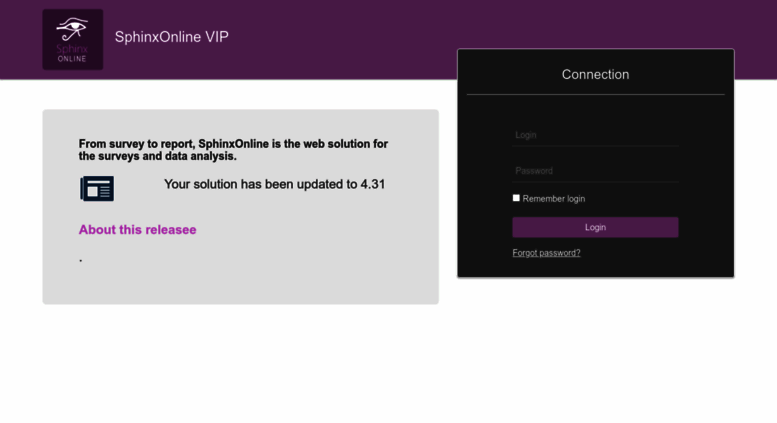Click the divider line under Connection

click(x=595, y=94)
